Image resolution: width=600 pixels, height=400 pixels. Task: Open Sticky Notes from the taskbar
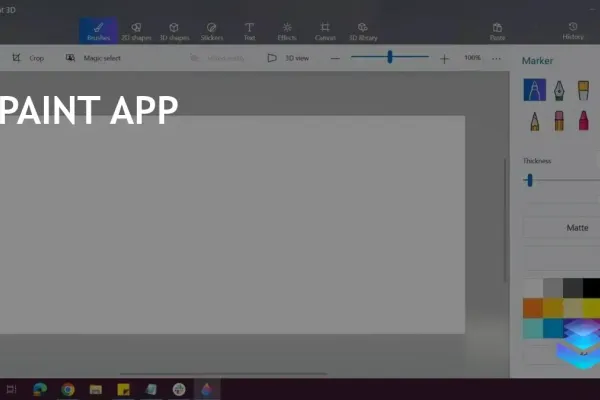pos(123,389)
